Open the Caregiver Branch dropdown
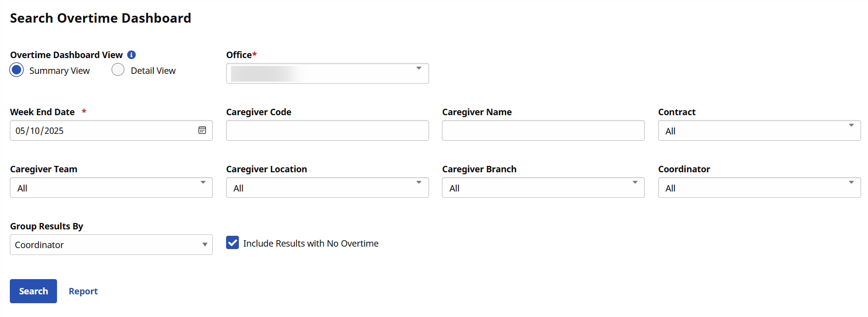868x317 pixels. pyautogui.click(x=543, y=188)
